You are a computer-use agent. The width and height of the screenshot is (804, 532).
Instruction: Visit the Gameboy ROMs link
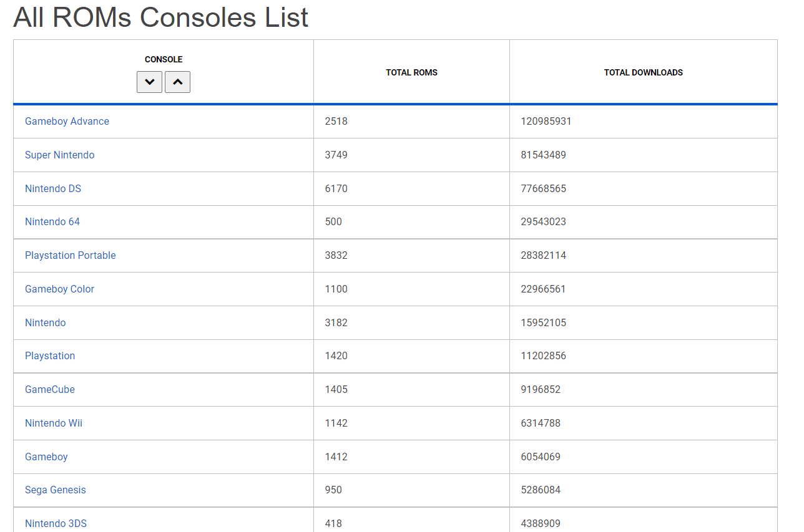[46, 457]
